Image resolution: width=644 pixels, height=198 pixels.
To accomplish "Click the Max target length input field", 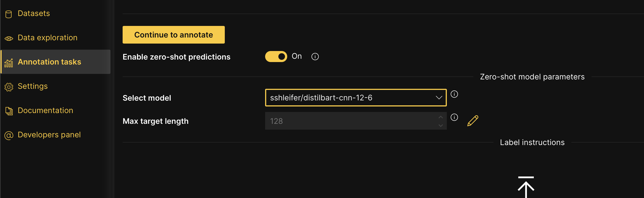I will point(351,121).
